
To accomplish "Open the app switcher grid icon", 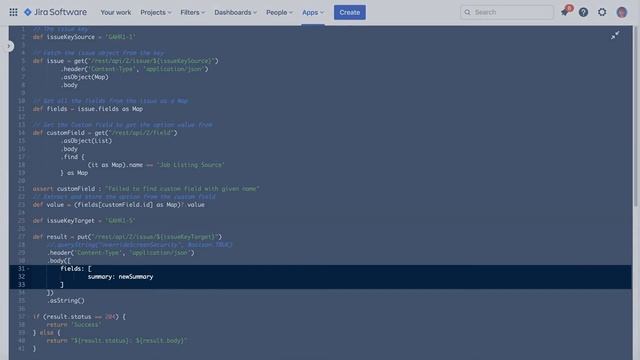I will 13,12.
